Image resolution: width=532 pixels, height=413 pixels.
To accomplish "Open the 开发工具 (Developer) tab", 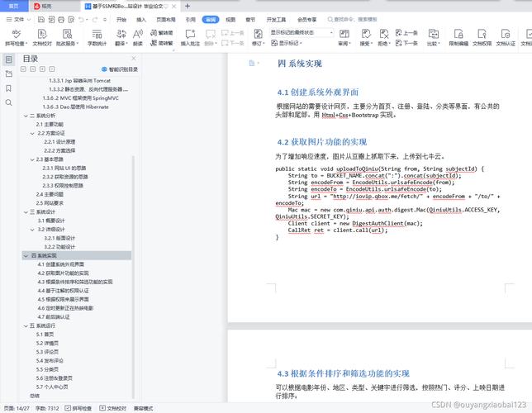I will pos(276,20).
